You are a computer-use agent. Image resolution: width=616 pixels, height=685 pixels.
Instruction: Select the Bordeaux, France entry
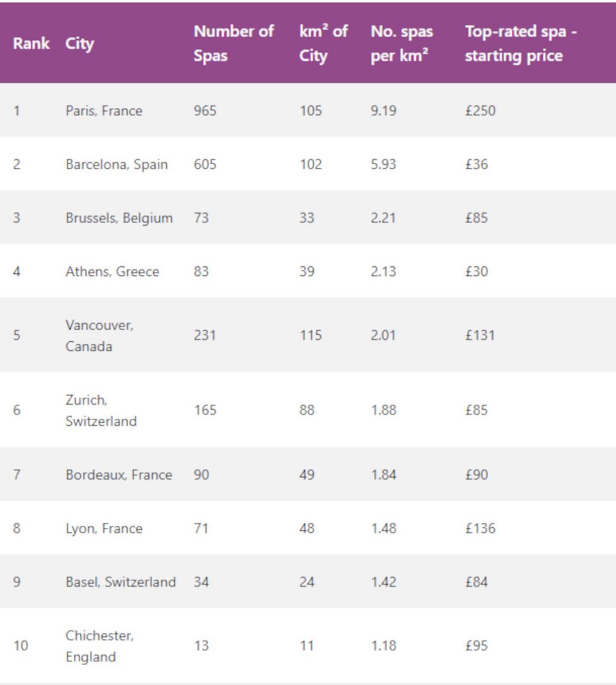click(x=119, y=475)
